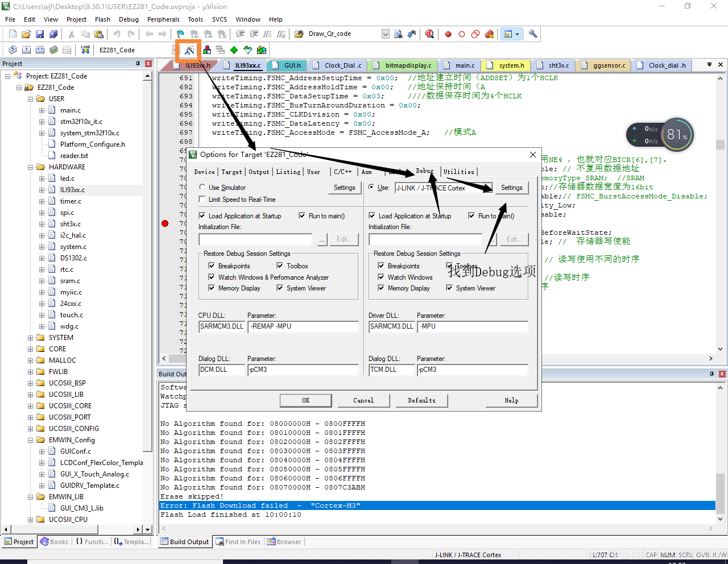The image size is (728, 564).
Task: Collapse the EMWIN_Config group
Action: (x=31, y=440)
